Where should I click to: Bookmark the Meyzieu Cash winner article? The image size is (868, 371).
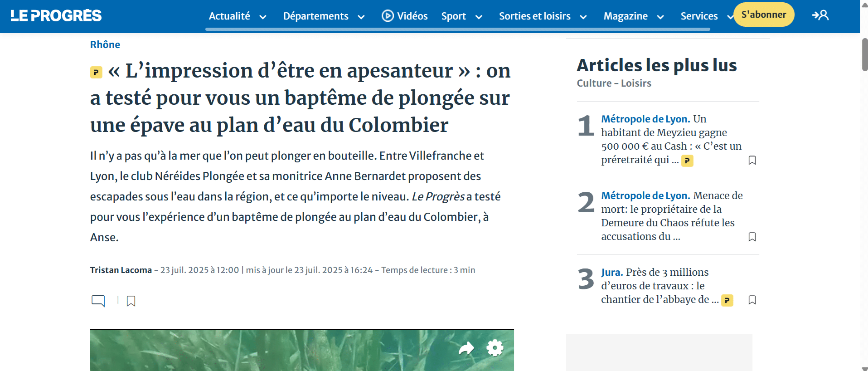coord(752,160)
